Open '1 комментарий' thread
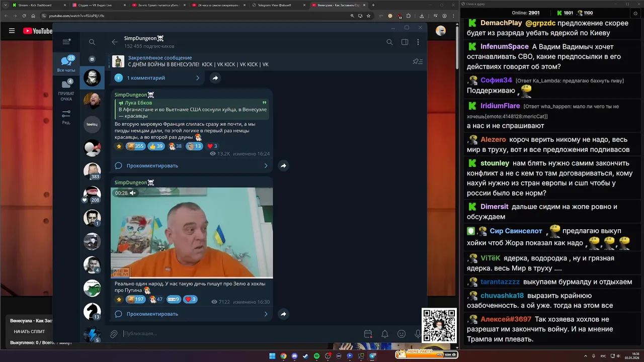 tap(157, 78)
